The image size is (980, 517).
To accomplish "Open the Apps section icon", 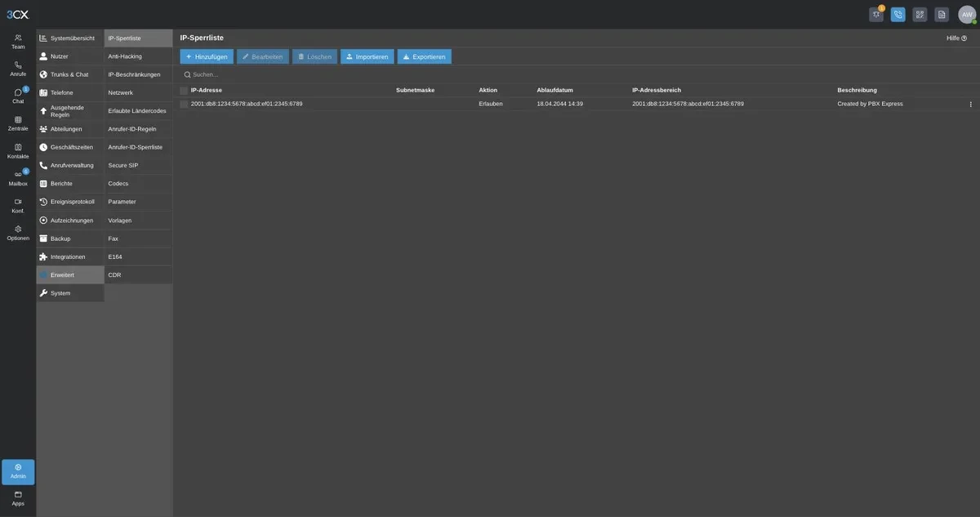I will click(18, 498).
